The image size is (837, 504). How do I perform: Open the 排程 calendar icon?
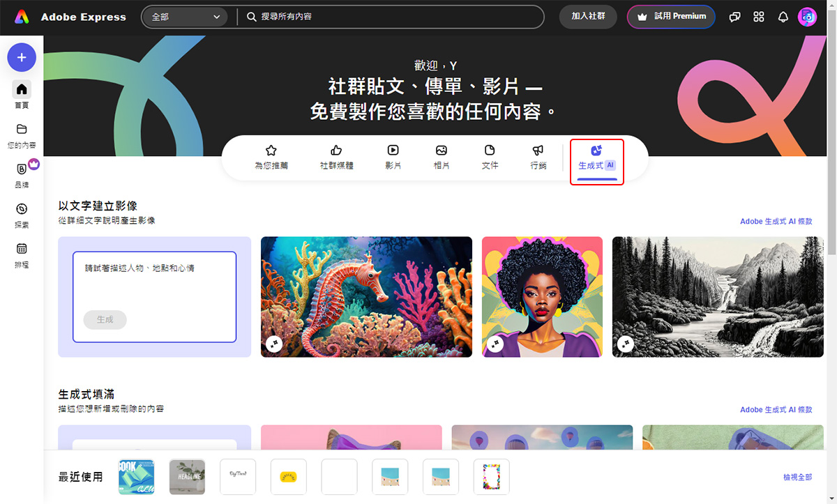22,251
